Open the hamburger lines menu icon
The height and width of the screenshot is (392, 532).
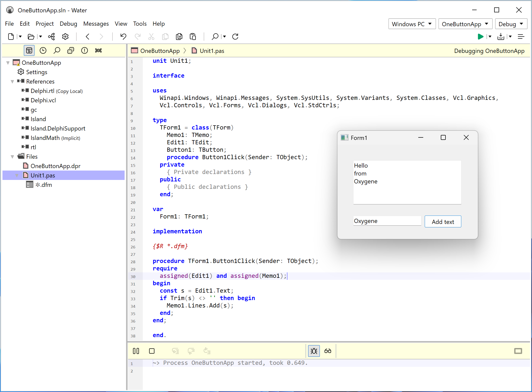point(521,37)
